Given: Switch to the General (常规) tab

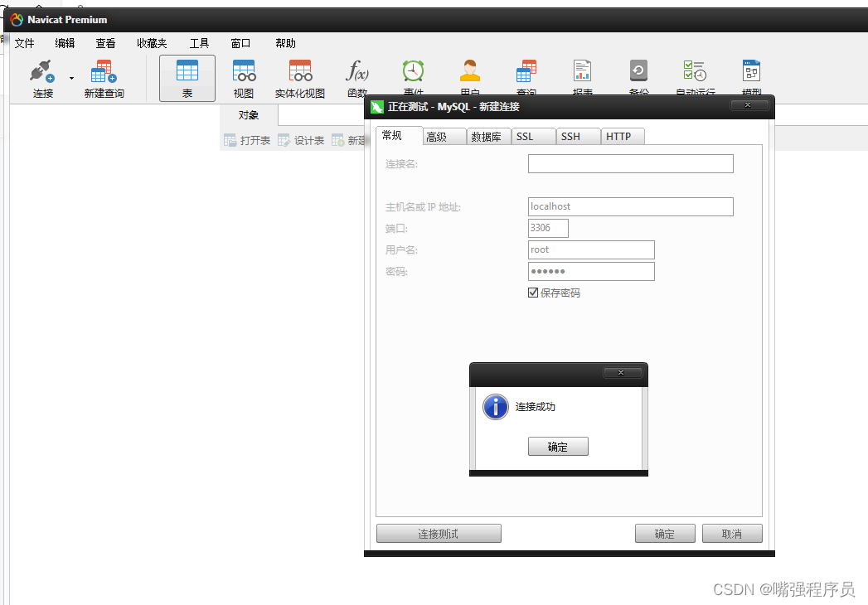Looking at the screenshot, I should click(399, 136).
